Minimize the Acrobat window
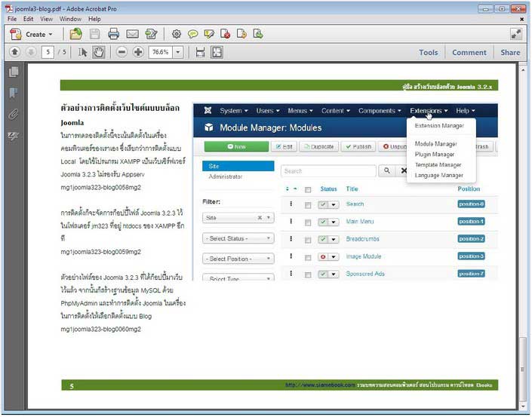This screenshot has width=532, height=417. click(485, 9)
